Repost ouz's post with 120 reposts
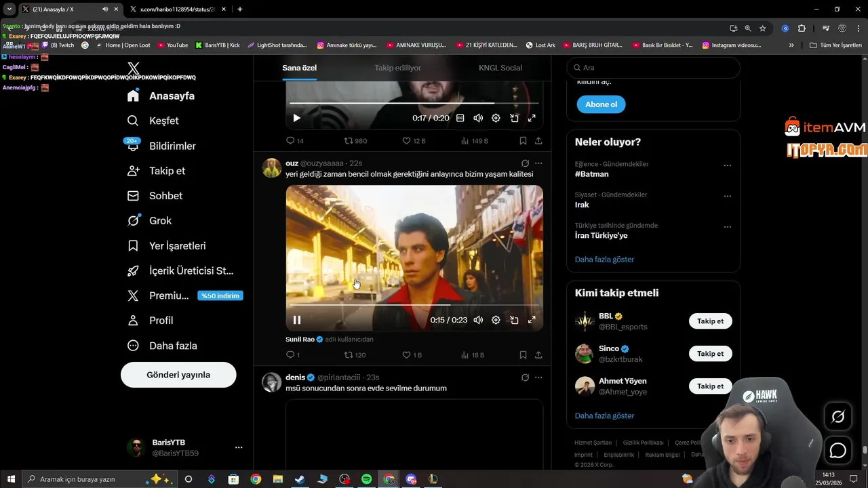Image resolution: width=868 pixels, height=488 pixels. click(x=355, y=355)
